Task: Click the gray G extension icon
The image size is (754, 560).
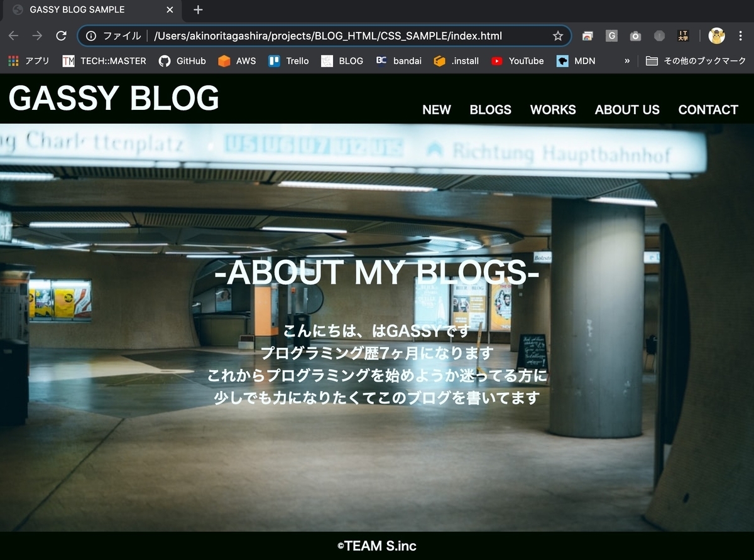Action: (x=611, y=36)
